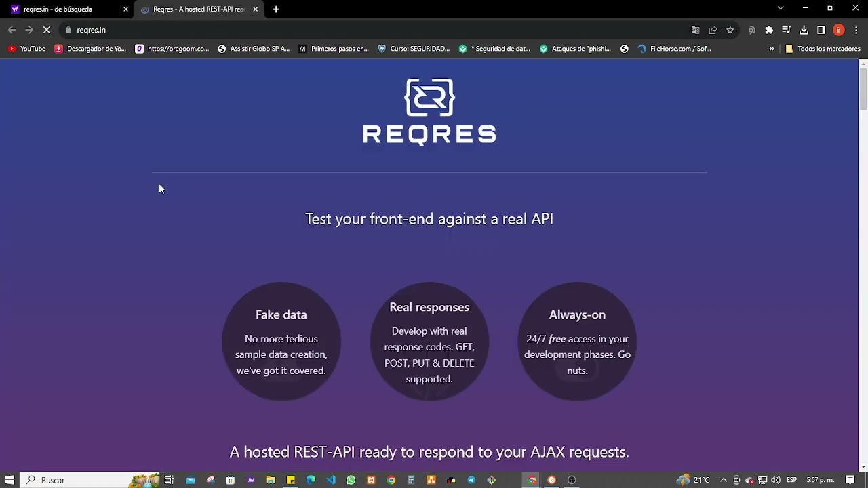Show more bookmarks with the double chevron
Image resolution: width=868 pixels, height=488 pixels.
pyautogui.click(x=772, y=49)
